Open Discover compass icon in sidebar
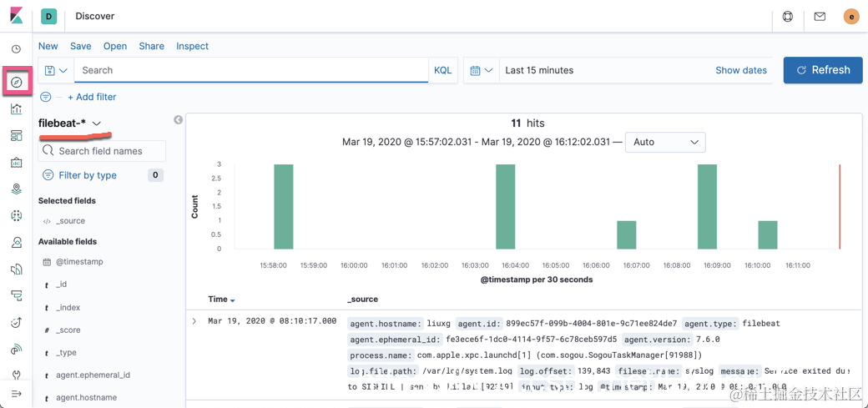This screenshot has width=868, height=408. pos(17,83)
